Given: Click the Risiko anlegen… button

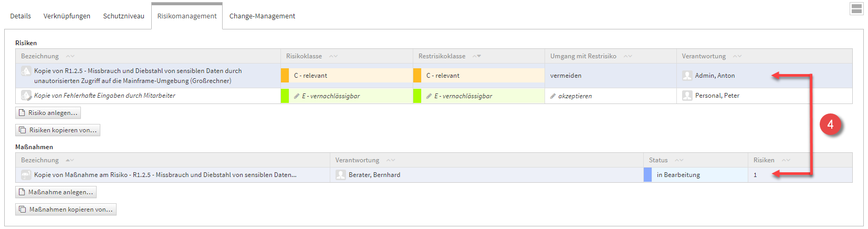Looking at the screenshot, I should coord(48,113).
